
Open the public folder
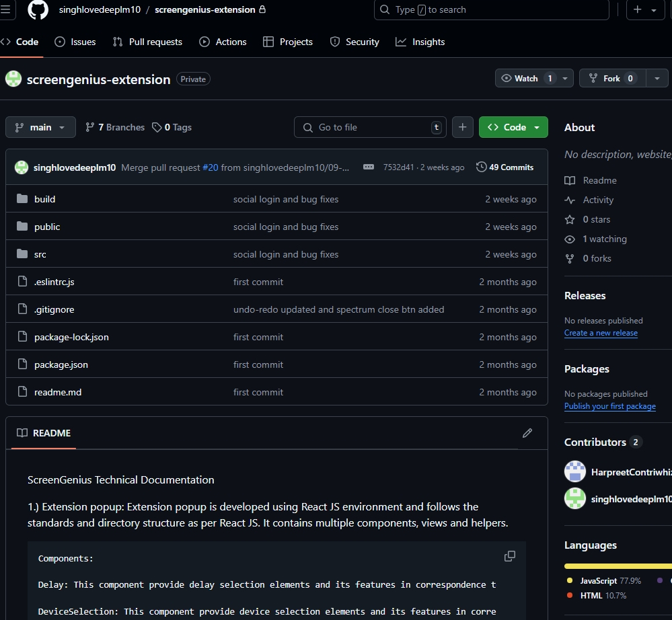[47, 227]
